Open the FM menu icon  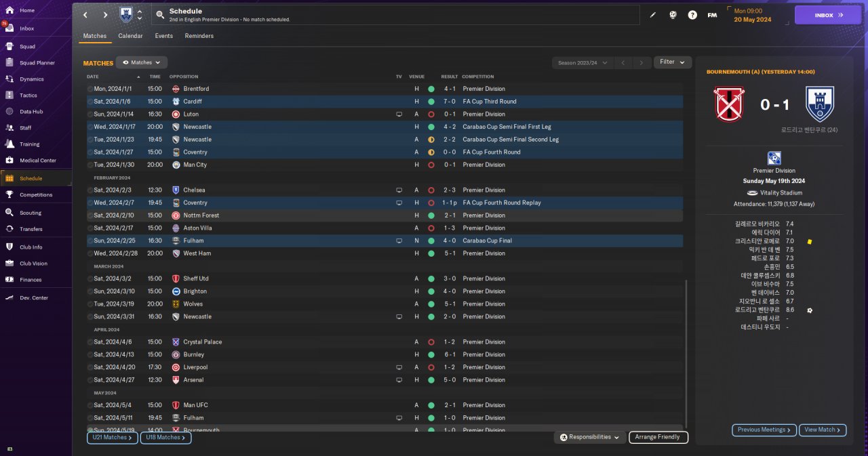(712, 15)
